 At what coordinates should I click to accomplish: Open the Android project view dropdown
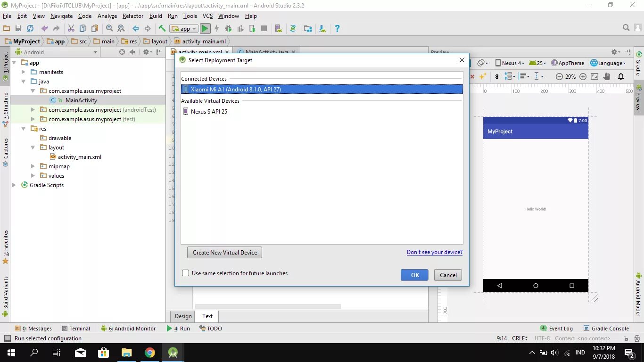[56, 52]
